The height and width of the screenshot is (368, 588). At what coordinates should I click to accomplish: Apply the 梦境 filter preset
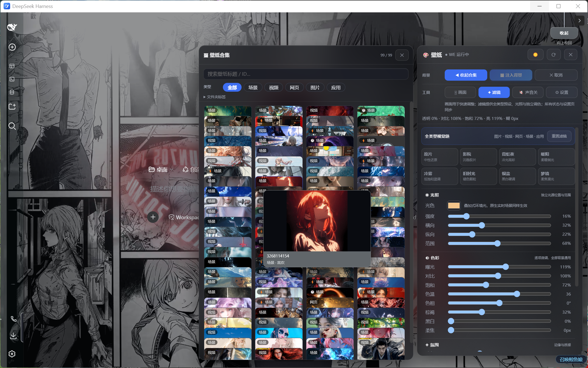(556, 176)
